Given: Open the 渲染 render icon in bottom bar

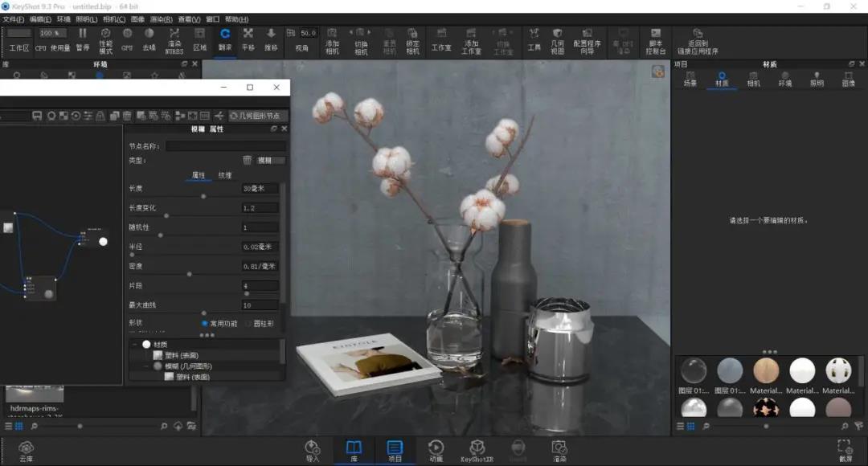Looking at the screenshot, I should [x=559, y=451].
